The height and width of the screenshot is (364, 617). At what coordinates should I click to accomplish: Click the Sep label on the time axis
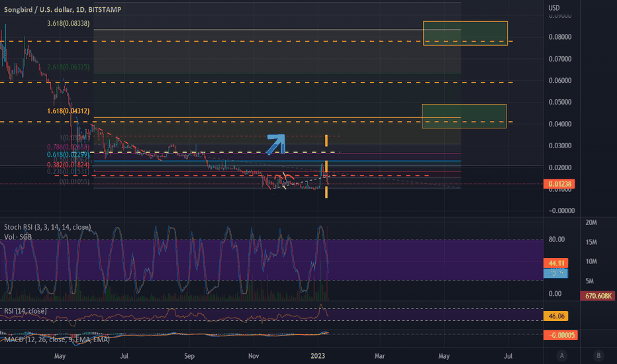pyautogui.click(x=189, y=356)
